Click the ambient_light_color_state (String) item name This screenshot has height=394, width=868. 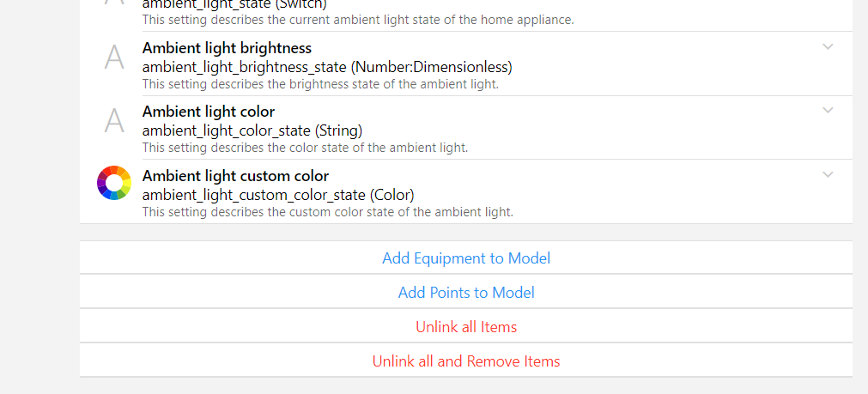point(252,130)
